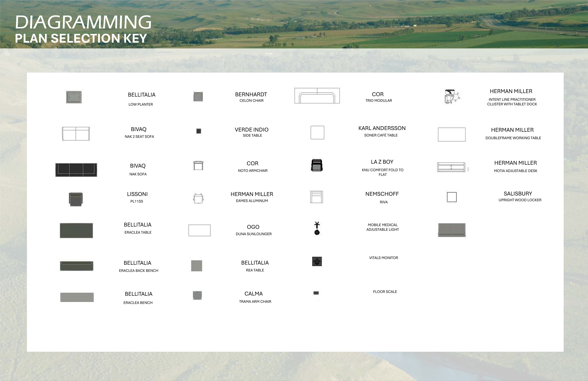588x381 pixels.
Task: Click the BERNHARDT brand name
Action: 251,94
